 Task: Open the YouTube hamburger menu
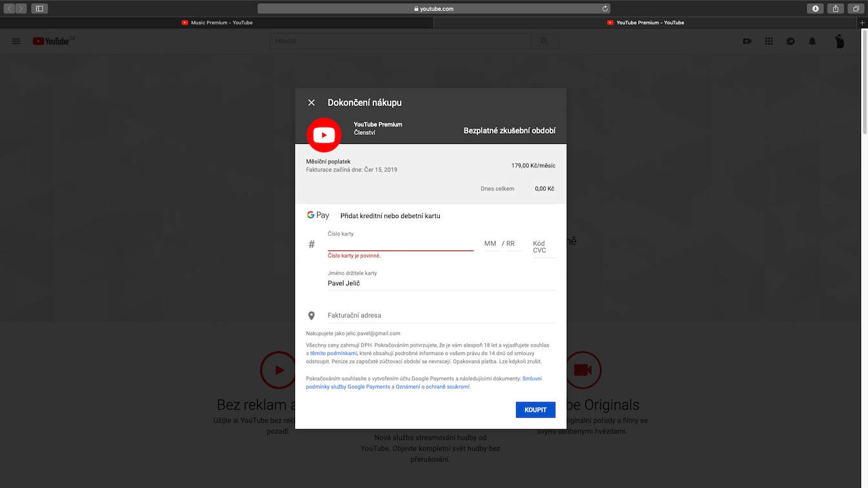coord(17,41)
